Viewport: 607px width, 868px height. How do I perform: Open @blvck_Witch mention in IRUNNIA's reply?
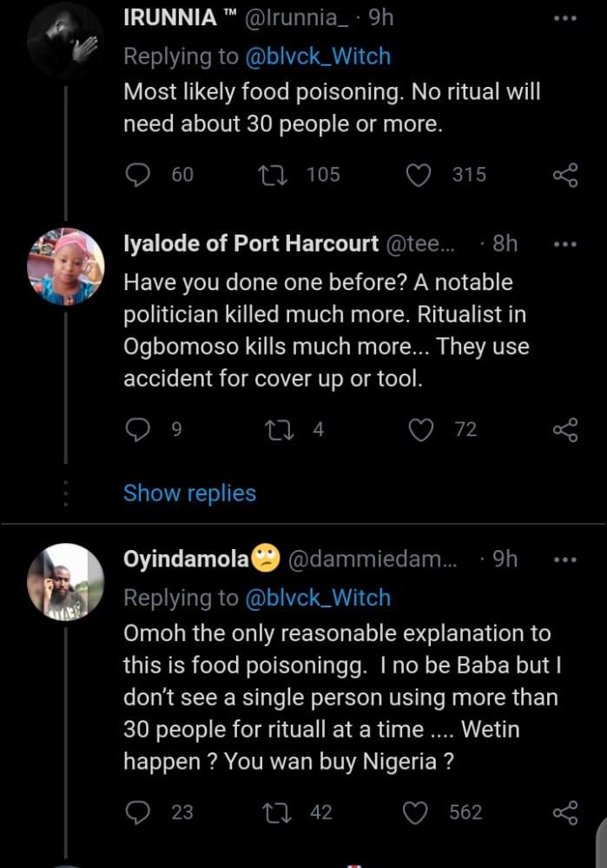[x=318, y=56]
